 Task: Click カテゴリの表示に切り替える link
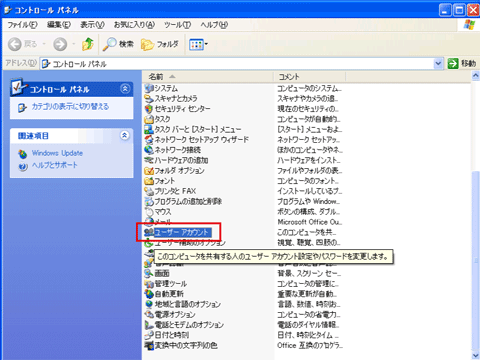point(70,107)
